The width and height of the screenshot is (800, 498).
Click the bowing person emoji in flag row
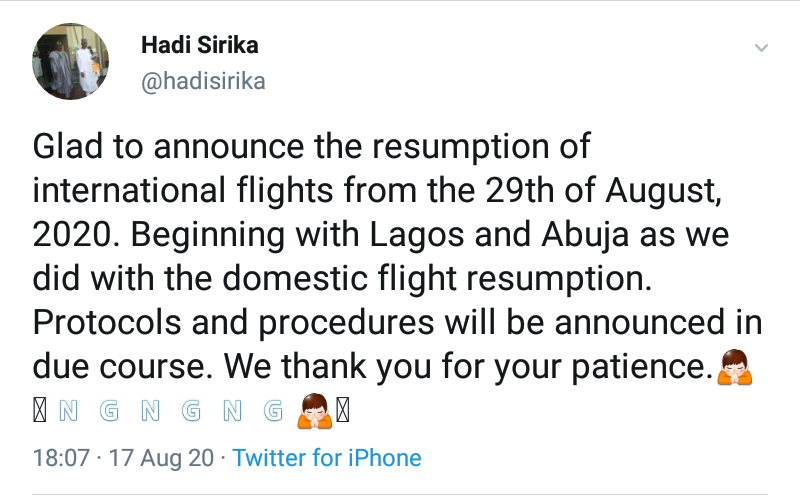(314, 410)
